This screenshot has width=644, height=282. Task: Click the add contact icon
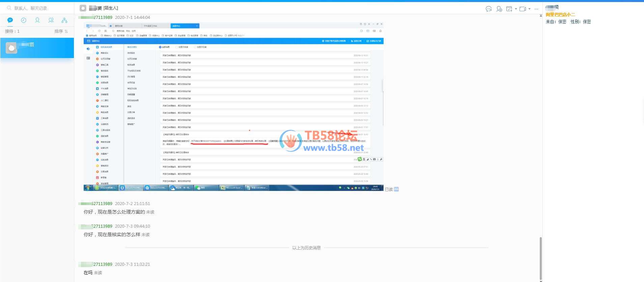pyautogui.click(x=499, y=9)
